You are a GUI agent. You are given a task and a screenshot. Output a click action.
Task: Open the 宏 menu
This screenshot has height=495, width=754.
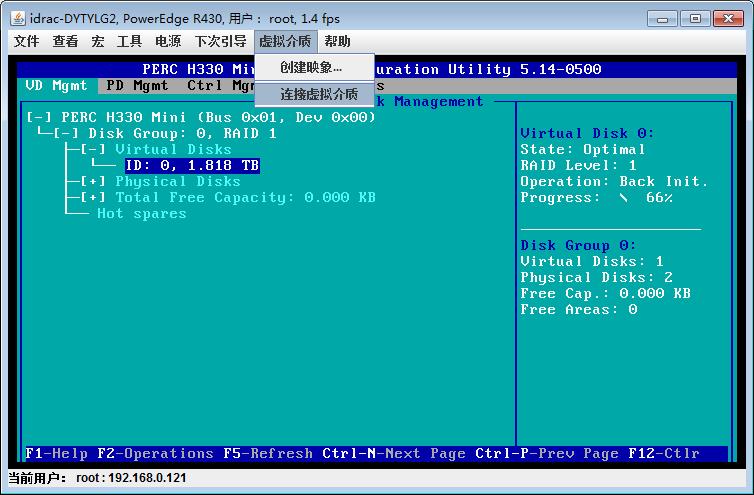pyautogui.click(x=98, y=41)
